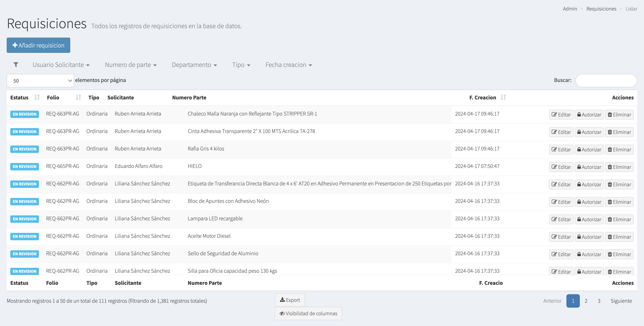
Task: Open Requisiciones breadcrumb link
Action: point(601,9)
